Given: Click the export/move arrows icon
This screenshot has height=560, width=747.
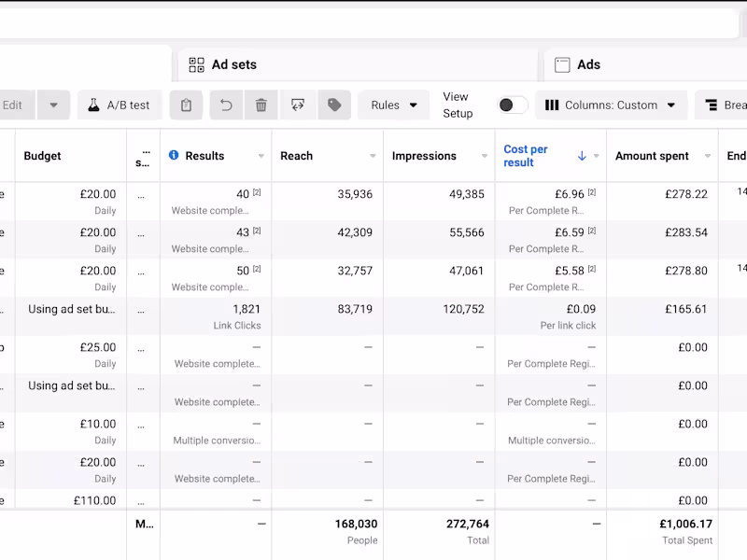Looking at the screenshot, I should click(x=298, y=105).
